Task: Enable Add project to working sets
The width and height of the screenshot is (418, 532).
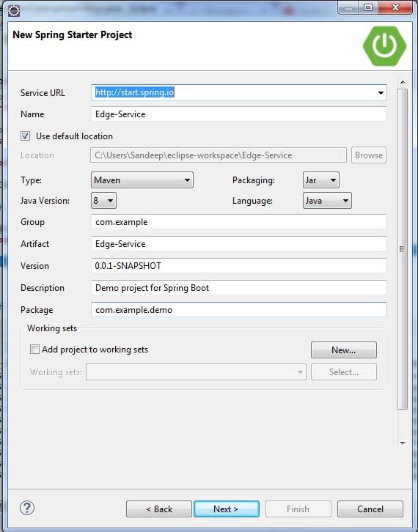Action: coord(34,349)
